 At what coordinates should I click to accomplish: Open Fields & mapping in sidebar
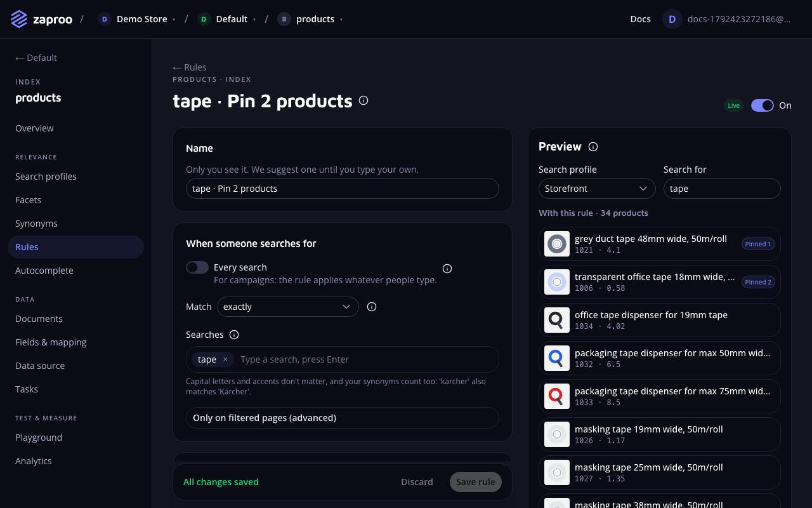pyautogui.click(x=76, y=342)
